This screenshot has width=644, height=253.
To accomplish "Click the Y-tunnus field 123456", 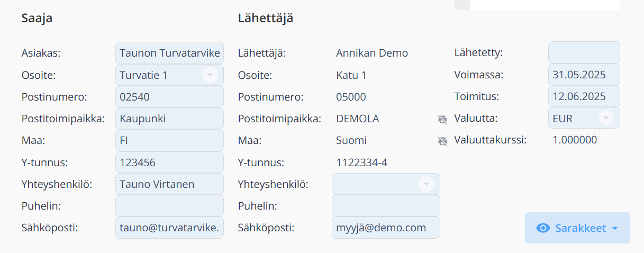I will coord(169,162).
